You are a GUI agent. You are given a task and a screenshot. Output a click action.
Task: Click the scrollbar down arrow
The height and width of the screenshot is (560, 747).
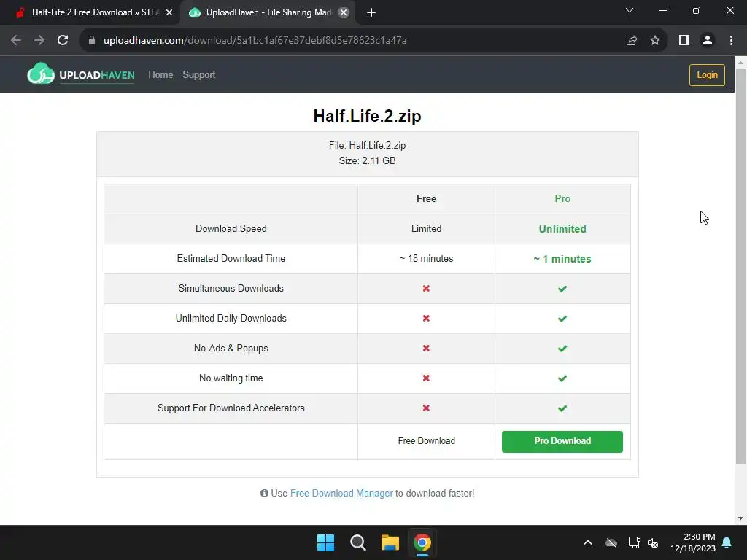[740, 518]
